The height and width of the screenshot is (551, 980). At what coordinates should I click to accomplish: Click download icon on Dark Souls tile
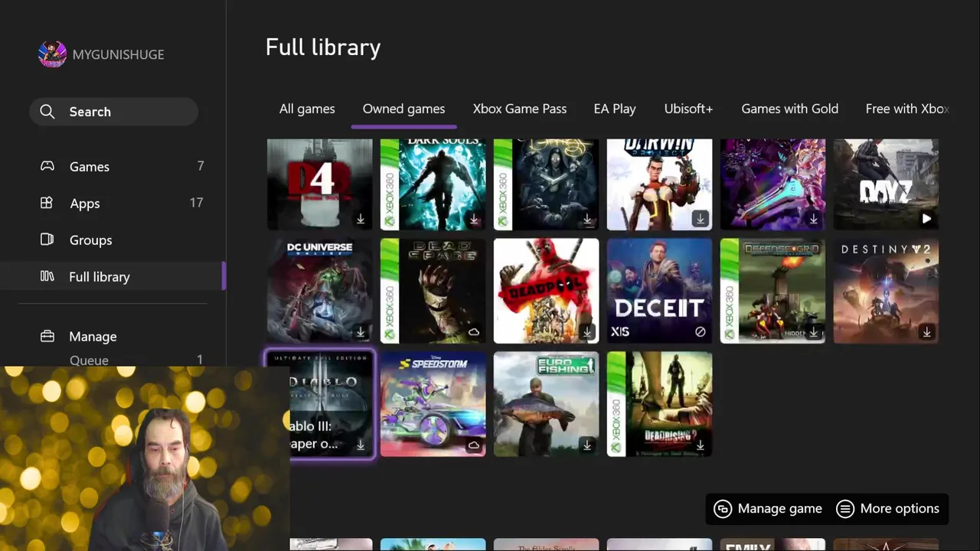click(x=474, y=219)
